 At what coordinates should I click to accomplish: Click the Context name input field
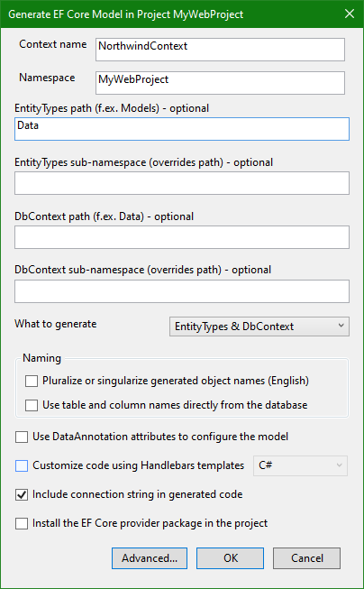(220, 50)
